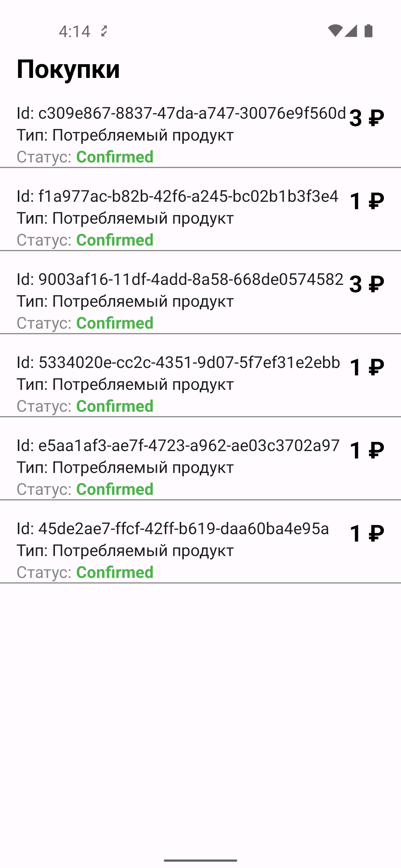Tap Confirmed status of the first purchase
Viewport: 401px width, 868px height.
pyautogui.click(x=115, y=157)
